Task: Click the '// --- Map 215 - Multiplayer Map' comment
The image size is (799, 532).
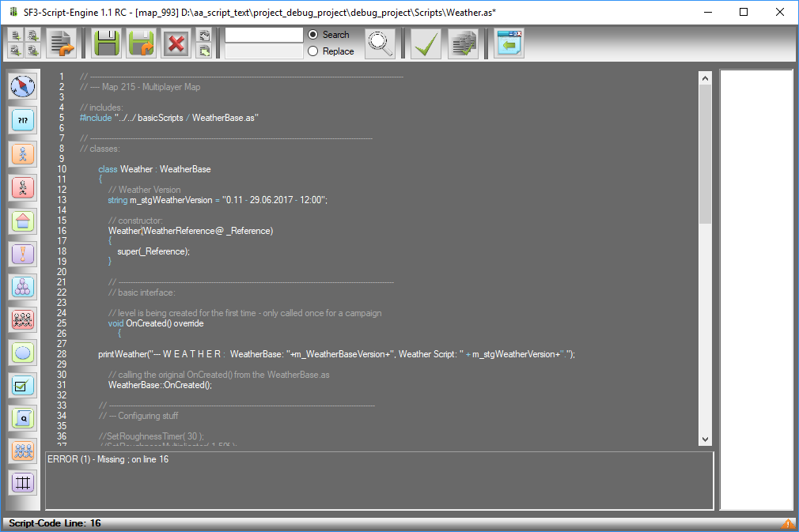Action: point(140,87)
